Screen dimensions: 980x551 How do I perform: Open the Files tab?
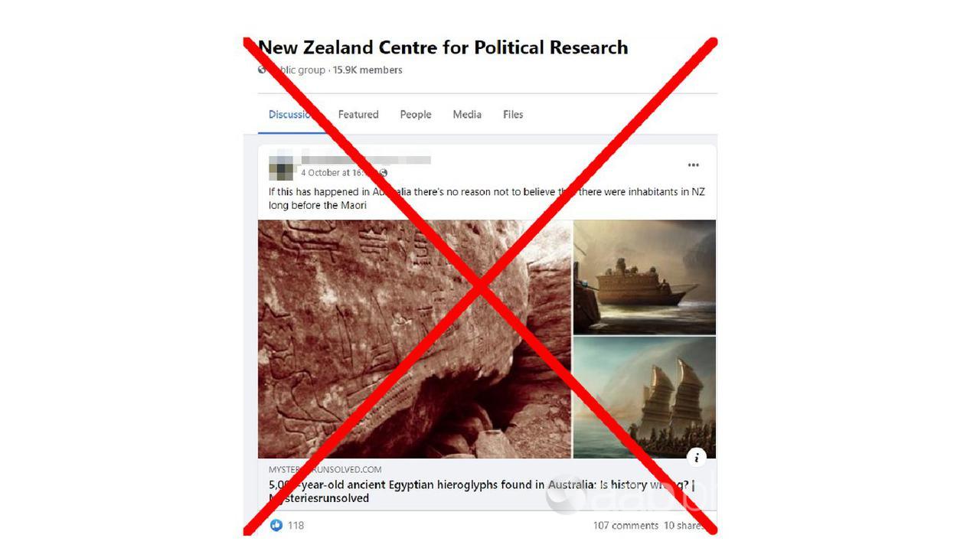513,115
